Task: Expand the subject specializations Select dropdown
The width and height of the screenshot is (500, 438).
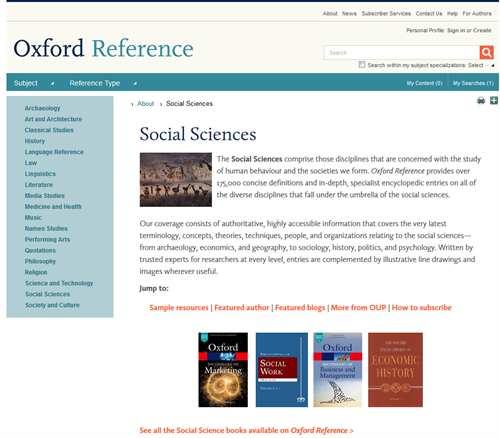Action: [x=481, y=65]
